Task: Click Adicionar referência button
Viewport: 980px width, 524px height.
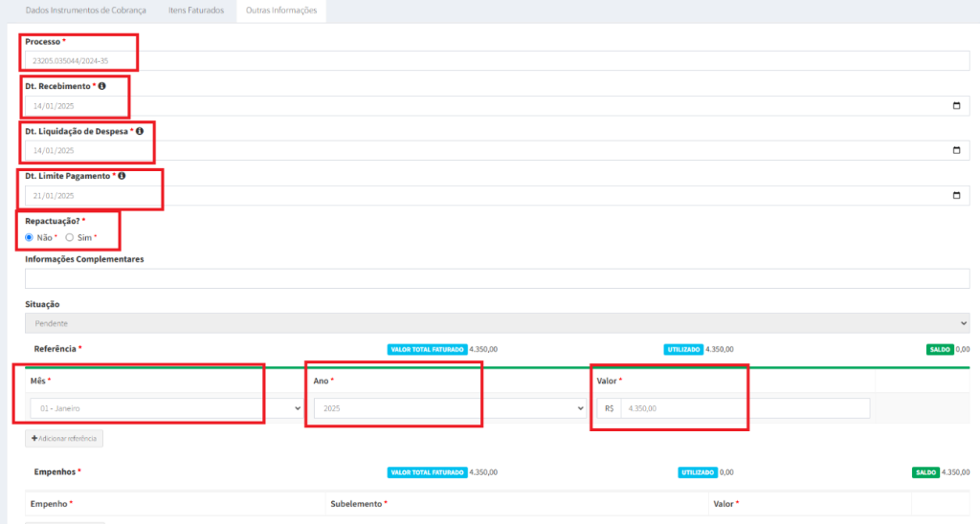Action: point(63,439)
